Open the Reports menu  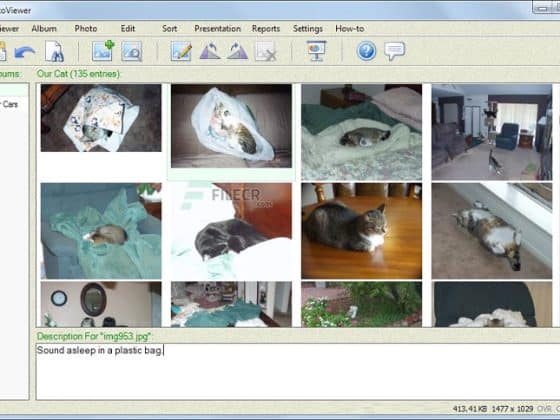click(x=266, y=29)
